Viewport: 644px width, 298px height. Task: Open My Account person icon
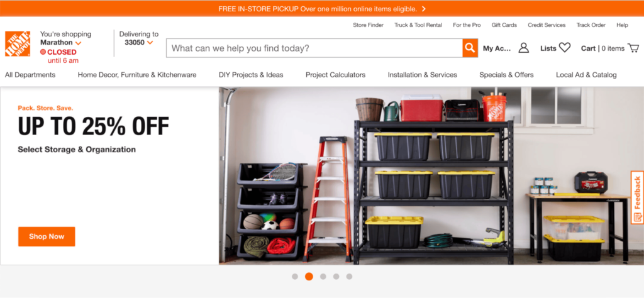tap(524, 48)
